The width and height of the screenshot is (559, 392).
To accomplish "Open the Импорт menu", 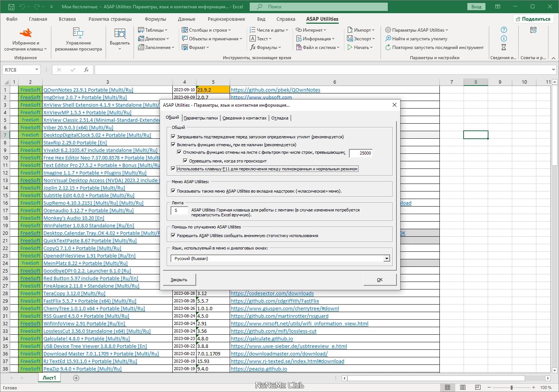I will (361, 30).
